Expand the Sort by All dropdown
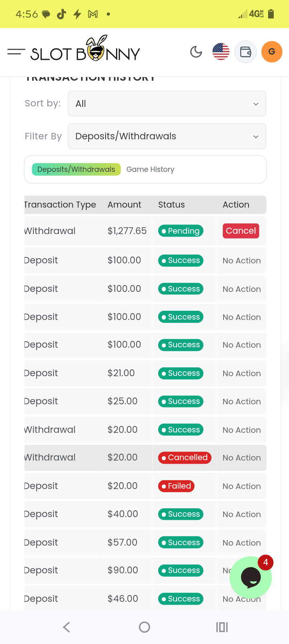 tap(167, 104)
